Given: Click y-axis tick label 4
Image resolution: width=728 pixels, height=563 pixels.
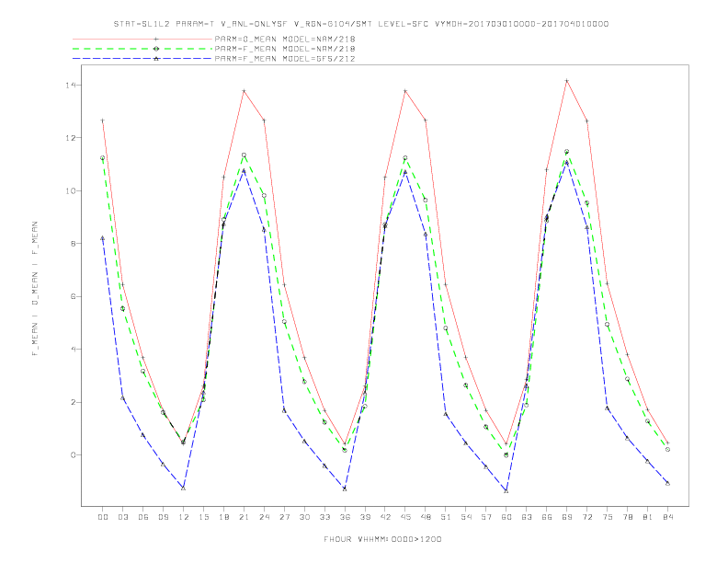Looking at the screenshot, I should coord(73,350).
